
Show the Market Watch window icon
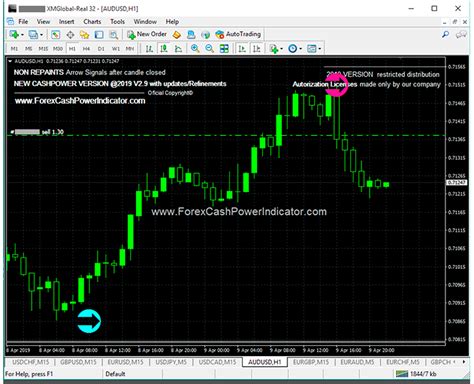click(55, 35)
